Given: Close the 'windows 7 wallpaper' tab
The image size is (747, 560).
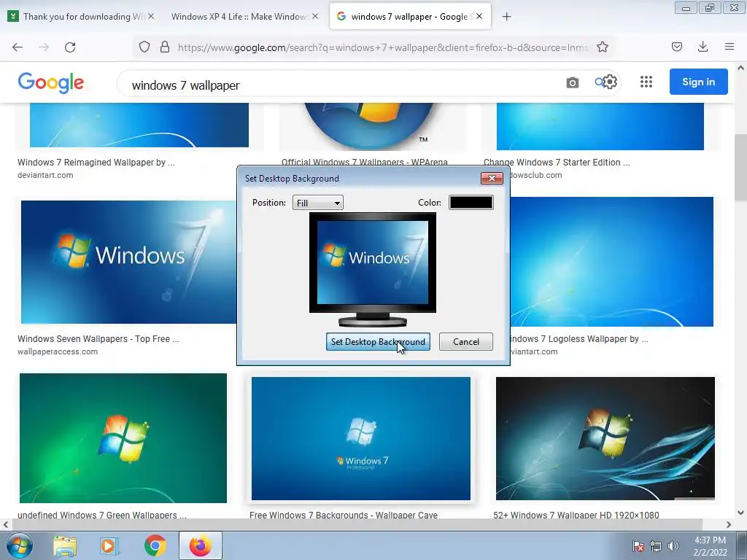Looking at the screenshot, I should pyautogui.click(x=479, y=16).
